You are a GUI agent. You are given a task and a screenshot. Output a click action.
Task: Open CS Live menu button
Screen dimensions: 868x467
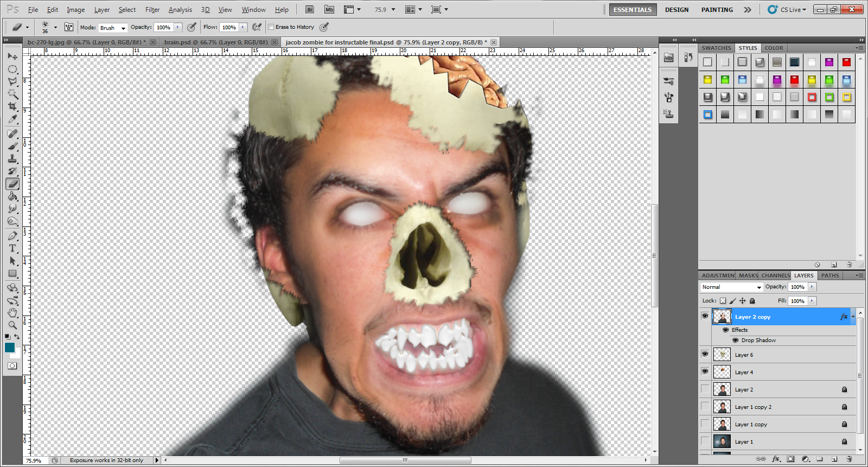pyautogui.click(x=787, y=10)
